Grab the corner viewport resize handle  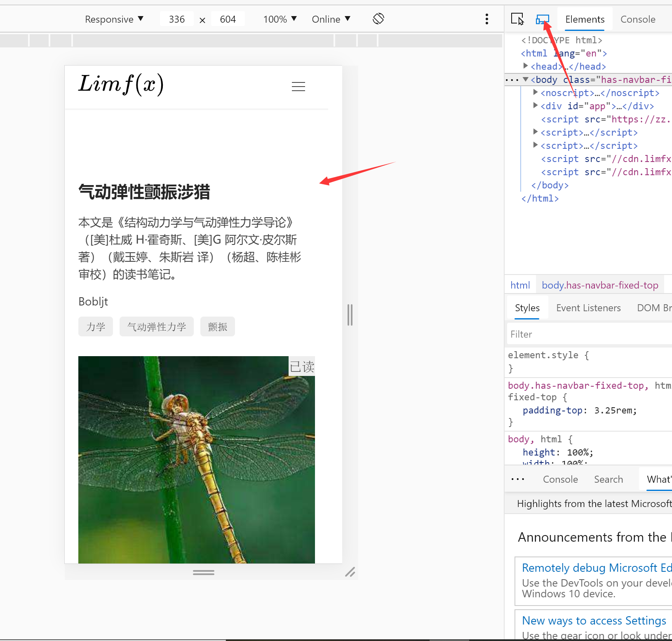(350, 572)
